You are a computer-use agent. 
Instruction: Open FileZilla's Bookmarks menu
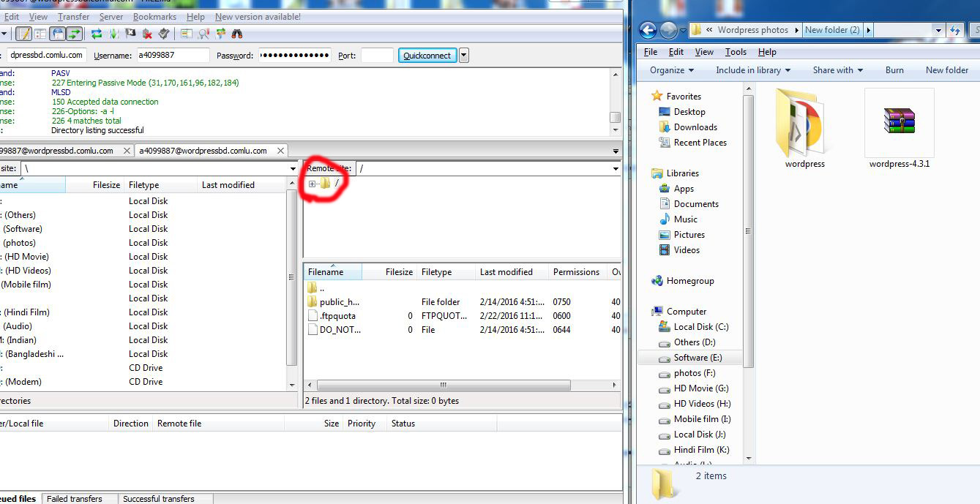coord(155,16)
